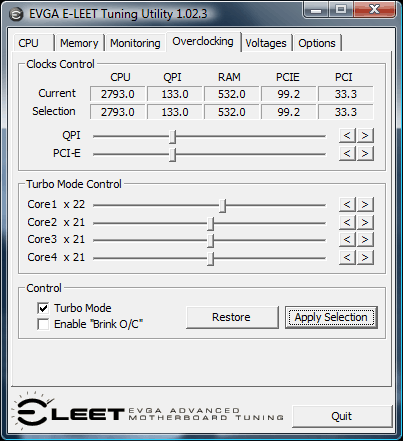Open the Memory tab

(79, 43)
